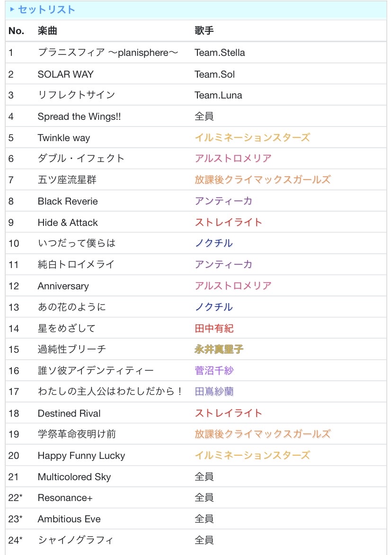
Task: Open アンティーカ link beside Black Reverie
Action: tap(223, 201)
